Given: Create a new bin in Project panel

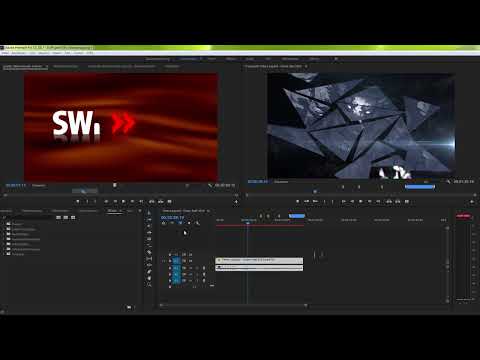Looking at the screenshot, I should [129, 307].
